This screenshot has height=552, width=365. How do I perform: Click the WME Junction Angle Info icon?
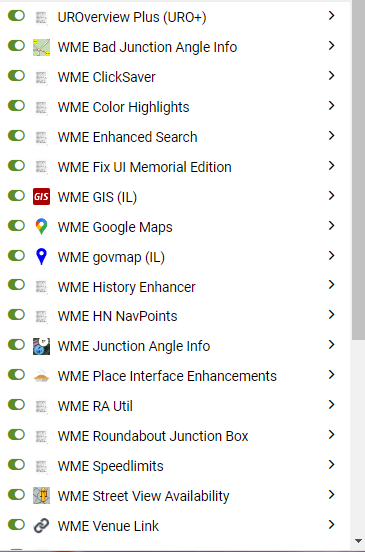pyautogui.click(x=41, y=346)
